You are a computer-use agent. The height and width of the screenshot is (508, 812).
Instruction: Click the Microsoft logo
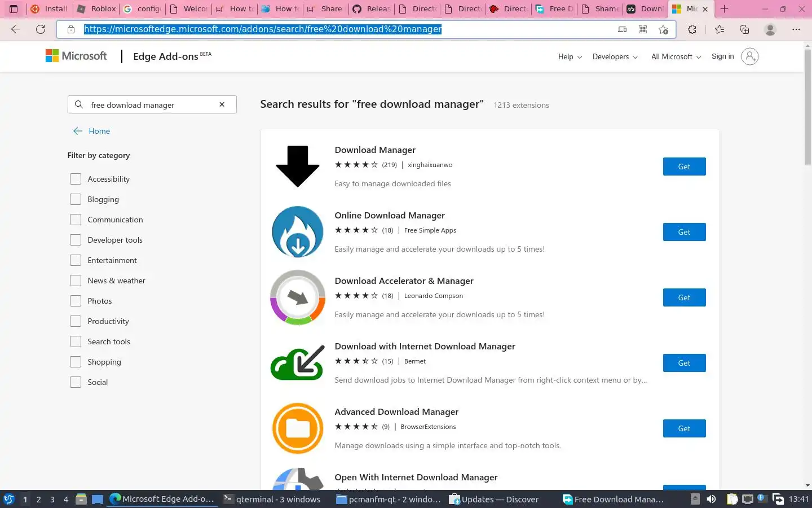pos(76,56)
